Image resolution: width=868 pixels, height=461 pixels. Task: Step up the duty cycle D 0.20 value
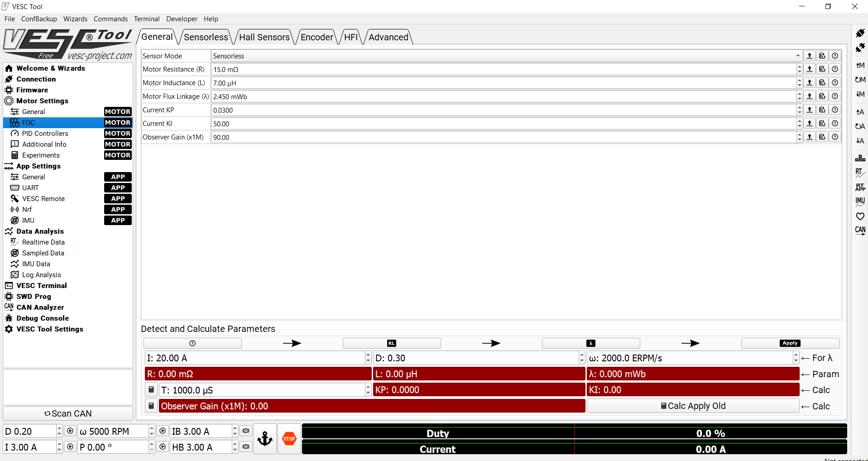(59, 428)
